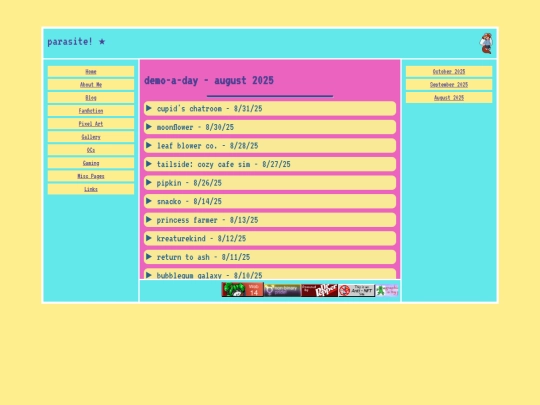
Task: Open the Gallery page
Action: pyautogui.click(x=91, y=137)
